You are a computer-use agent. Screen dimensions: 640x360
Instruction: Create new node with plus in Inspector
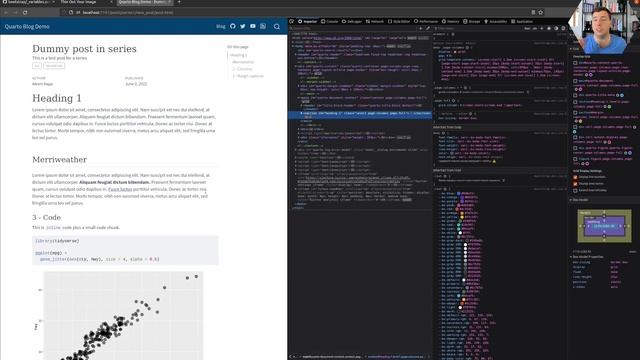pyautogui.click(x=420, y=29)
